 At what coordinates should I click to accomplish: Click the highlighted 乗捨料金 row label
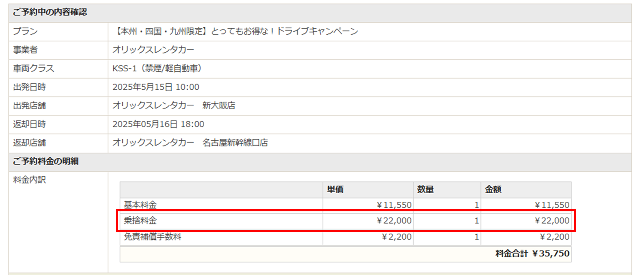click(140, 221)
